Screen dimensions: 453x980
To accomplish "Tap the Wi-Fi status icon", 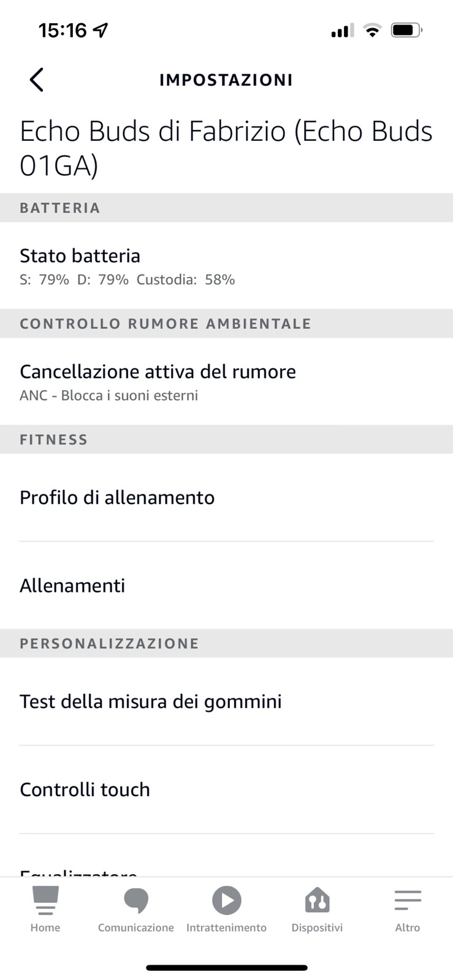I will 371,30.
